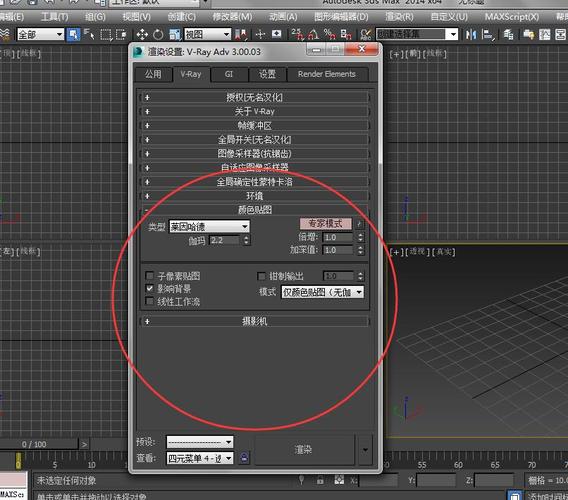The image size is (568, 500).
Task: Click Absolute Mode Transform icon in status bar
Action: tap(339, 480)
